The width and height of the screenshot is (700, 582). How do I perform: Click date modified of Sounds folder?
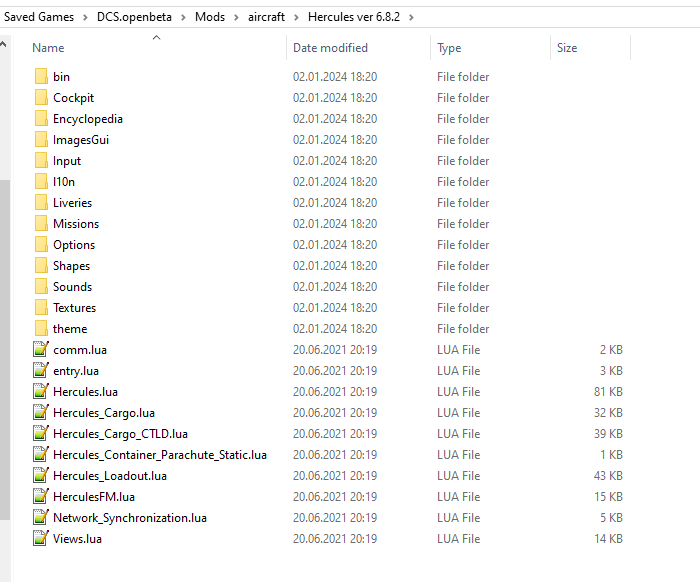coord(335,287)
